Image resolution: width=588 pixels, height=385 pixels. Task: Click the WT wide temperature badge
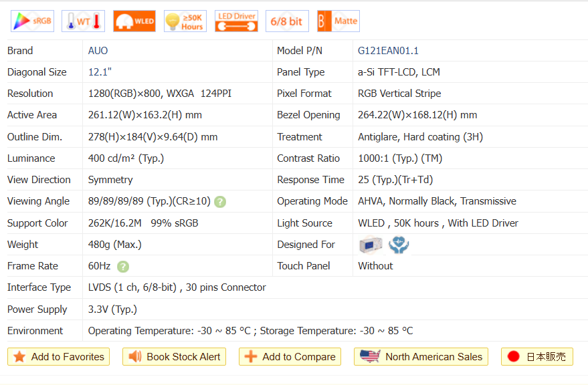click(83, 21)
